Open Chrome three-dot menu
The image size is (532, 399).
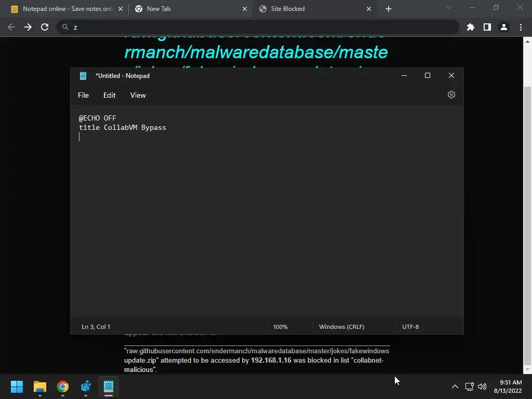[521, 27]
